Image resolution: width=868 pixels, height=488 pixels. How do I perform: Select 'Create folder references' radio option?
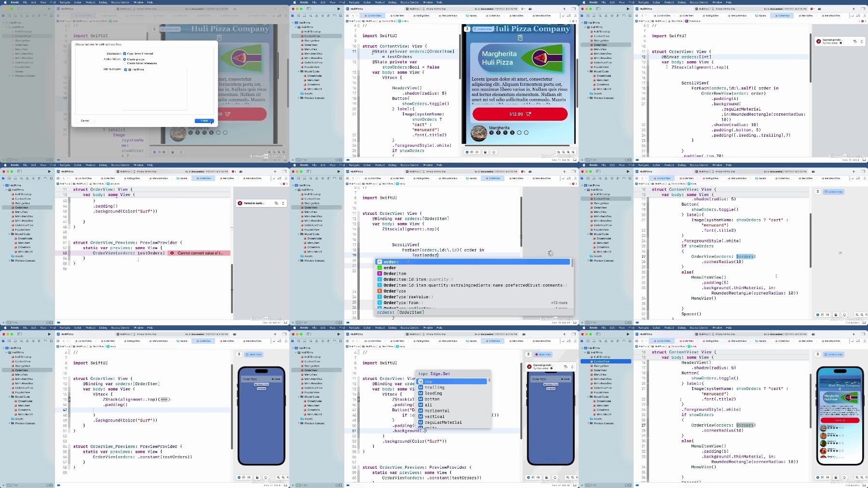[125, 63]
